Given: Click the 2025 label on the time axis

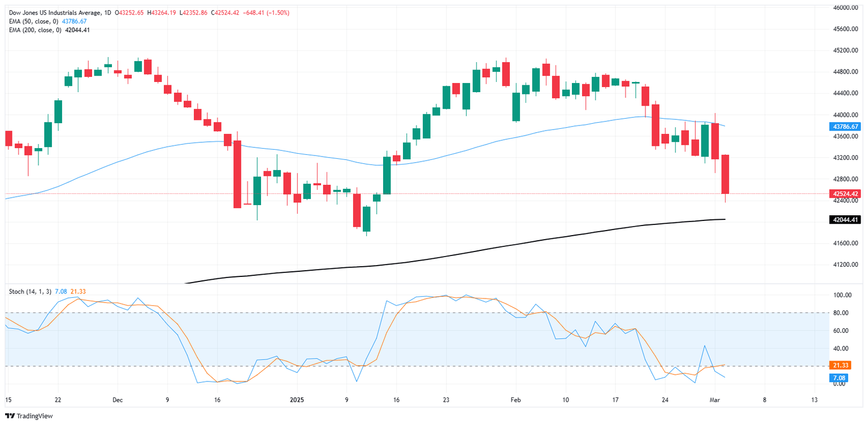Looking at the screenshot, I should pyautogui.click(x=295, y=399).
